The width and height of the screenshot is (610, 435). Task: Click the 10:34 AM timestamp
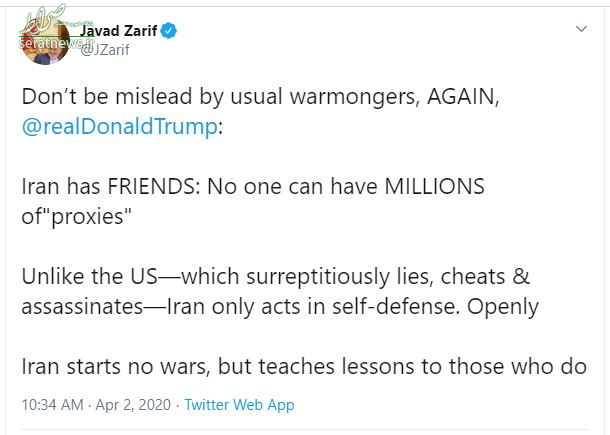[53, 405]
